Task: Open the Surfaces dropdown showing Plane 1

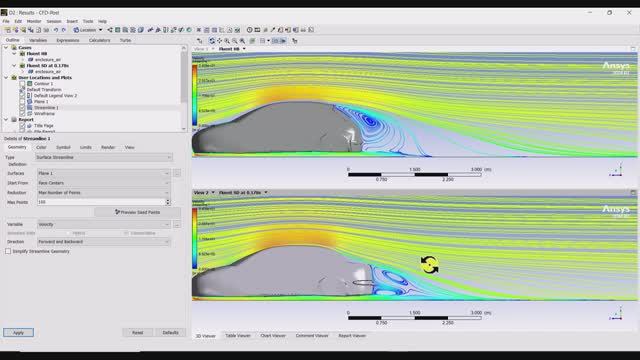Action: click(104, 173)
